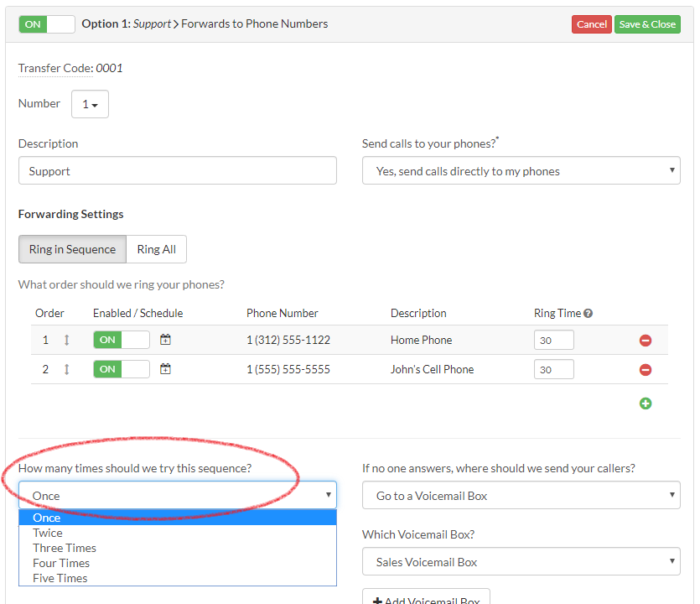Remove John's Cell Phone from the sequence
Viewport: 700px width, 604px height.
click(x=645, y=369)
